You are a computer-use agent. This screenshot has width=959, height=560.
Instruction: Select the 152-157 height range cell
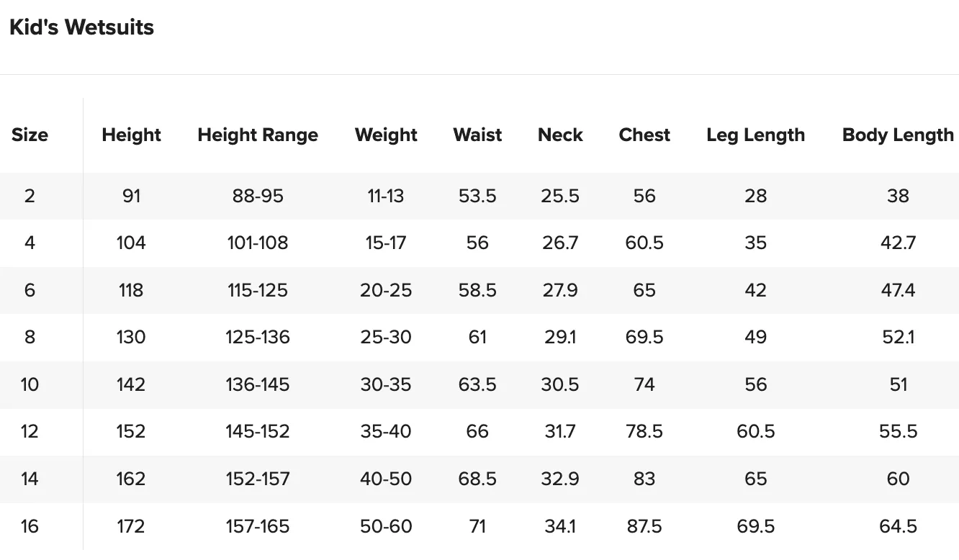point(258,479)
